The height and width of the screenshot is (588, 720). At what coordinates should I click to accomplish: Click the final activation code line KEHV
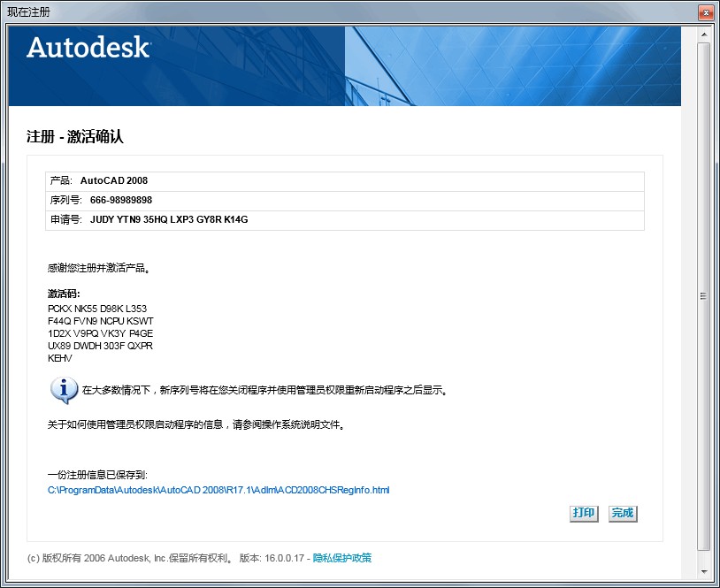click(x=60, y=358)
